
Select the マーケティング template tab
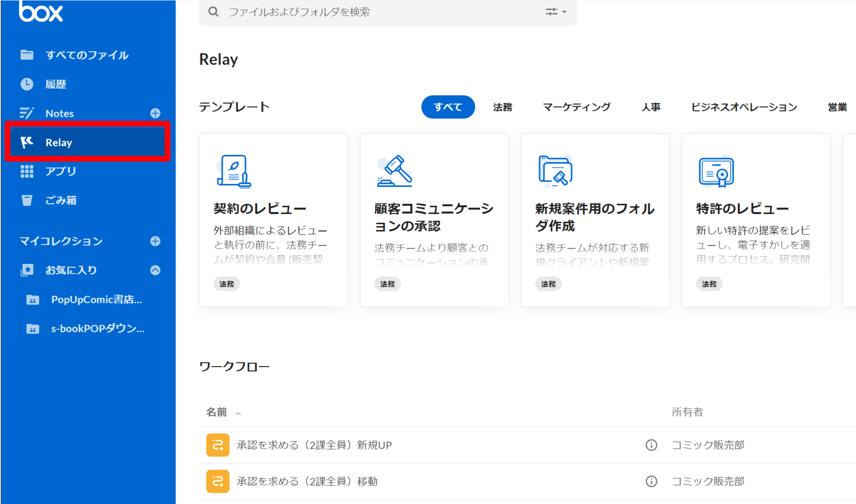(577, 107)
